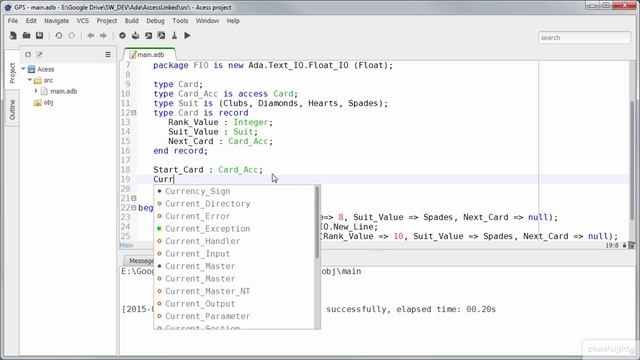Open the Help menu

click(x=233, y=21)
